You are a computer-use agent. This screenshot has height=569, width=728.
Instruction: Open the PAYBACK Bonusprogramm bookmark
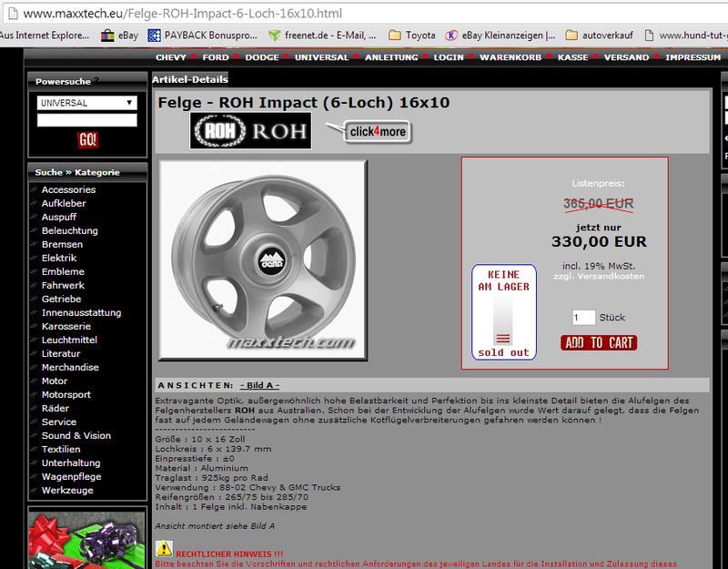[202, 36]
